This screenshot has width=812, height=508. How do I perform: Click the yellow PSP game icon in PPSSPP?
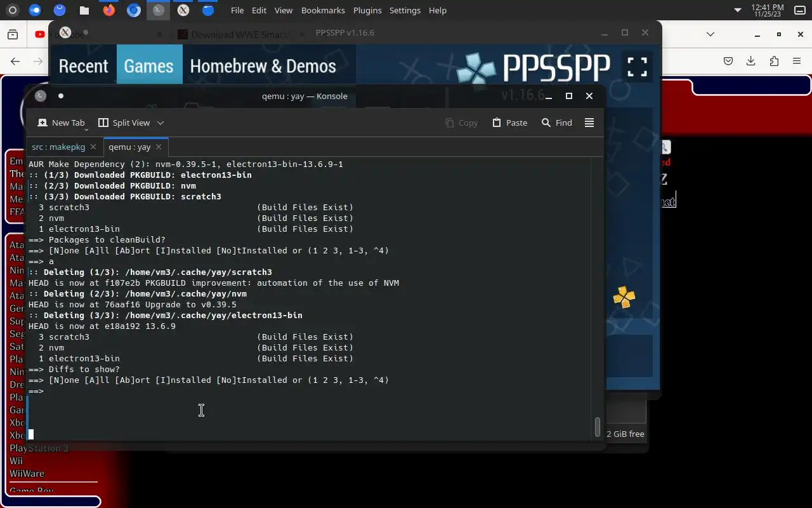pyautogui.click(x=624, y=297)
